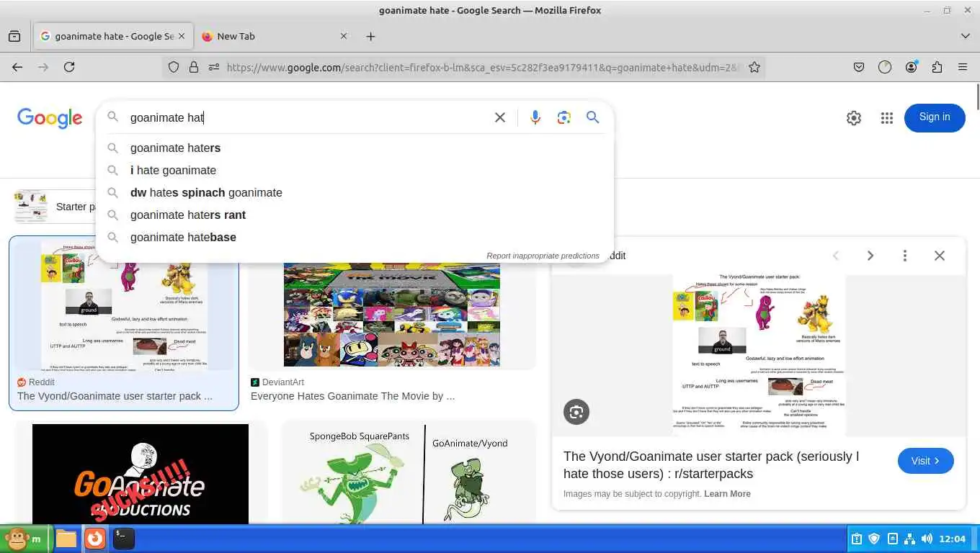The height and width of the screenshot is (553, 980).
Task: Open the GoAnimate Productions sucks image
Action: pyautogui.click(x=141, y=474)
